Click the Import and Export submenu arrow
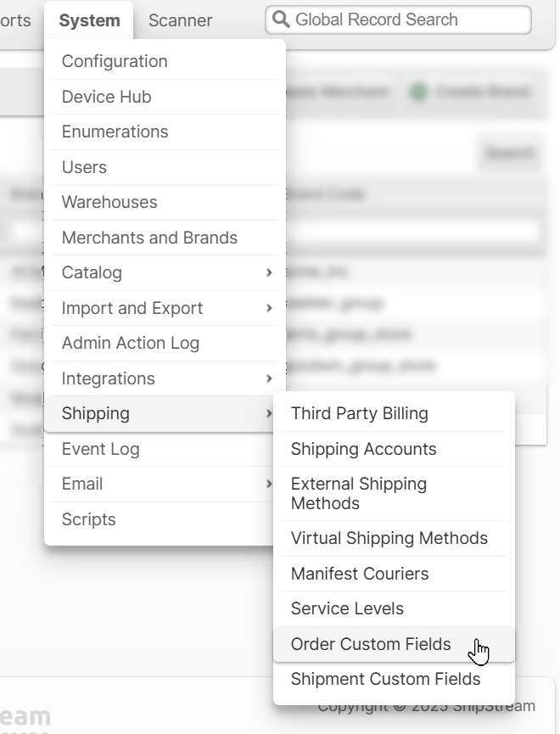 coord(269,308)
